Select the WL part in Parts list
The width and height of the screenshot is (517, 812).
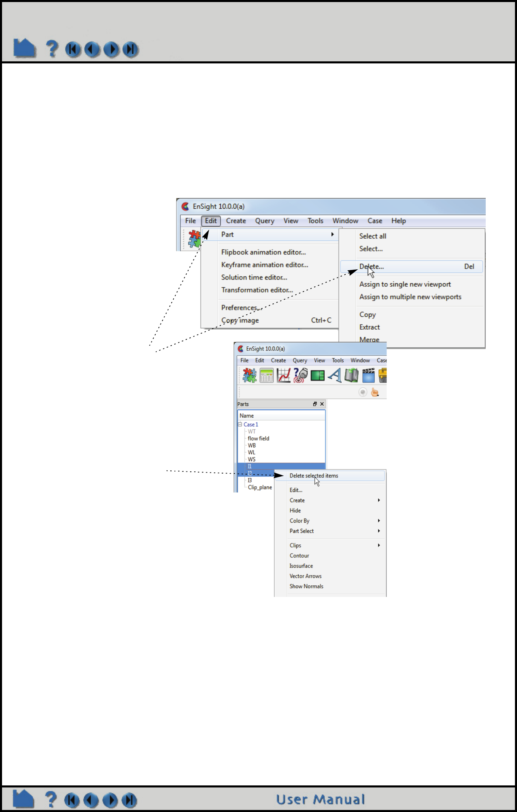click(x=251, y=452)
